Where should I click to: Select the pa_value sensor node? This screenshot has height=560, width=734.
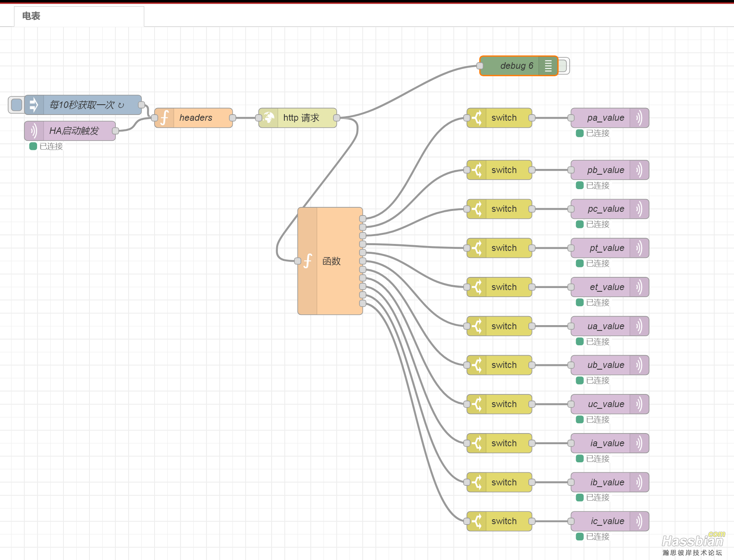click(x=610, y=118)
